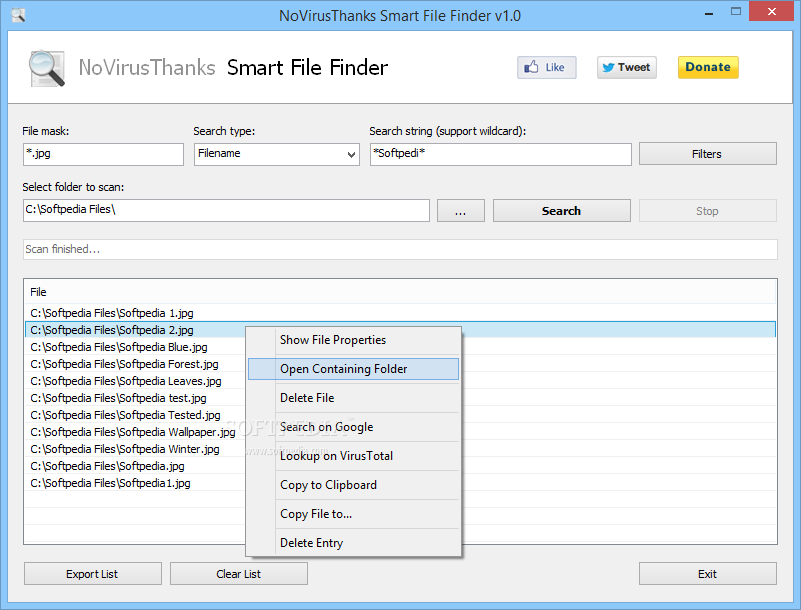
Task: Select the Softpedia Leaves.jpg row
Action: point(135,381)
